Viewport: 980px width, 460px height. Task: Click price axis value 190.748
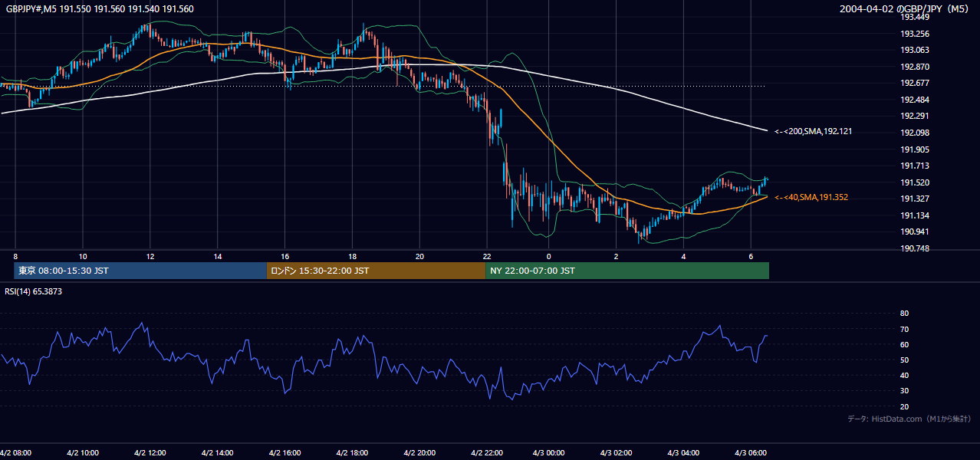(914, 248)
